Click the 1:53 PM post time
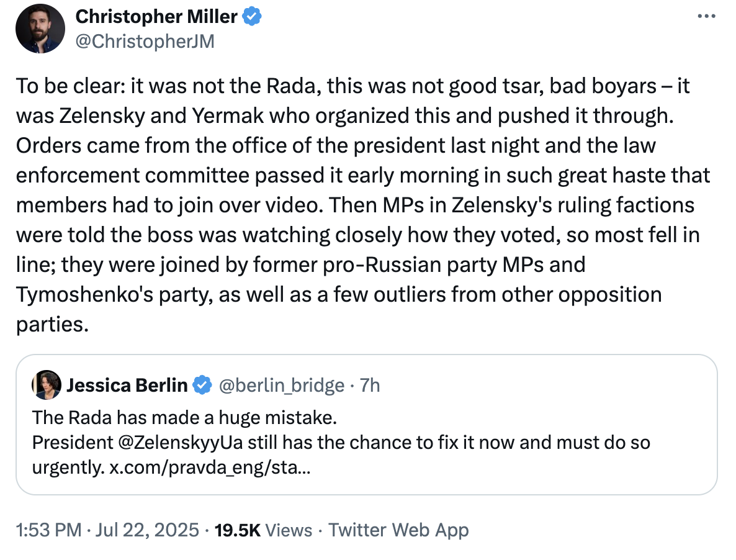The image size is (736, 560). pyautogui.click(x=48, y=530)
